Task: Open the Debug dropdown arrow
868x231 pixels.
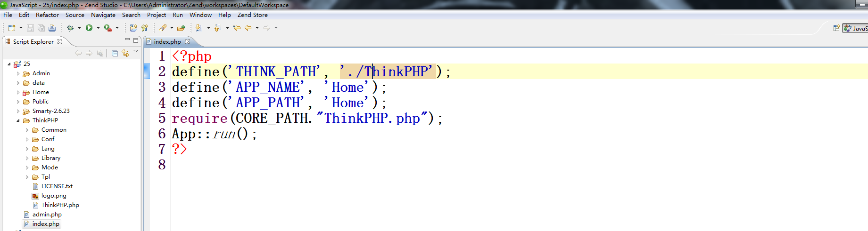Action: tap(79, 28)
